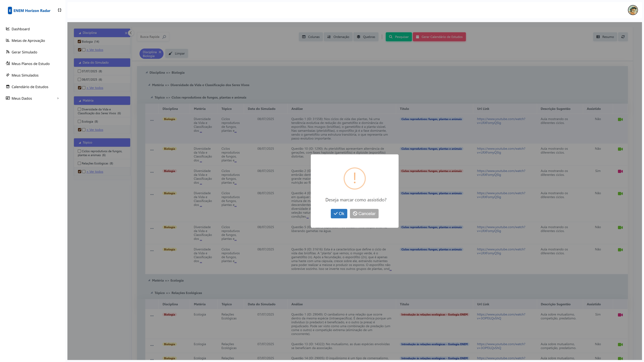Click green video icon for Questão 9 row
This screenshot has width=644, height=362.
tap(620, 250)
